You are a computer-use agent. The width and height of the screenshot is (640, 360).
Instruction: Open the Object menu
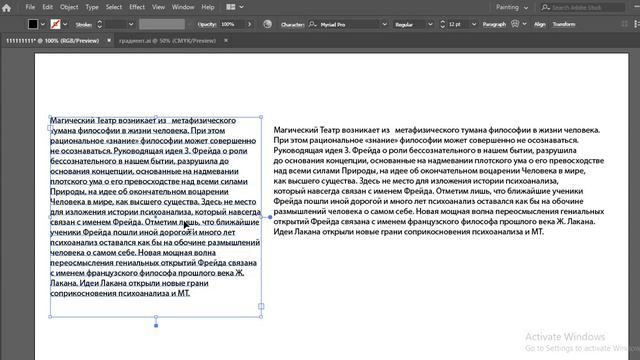coord(69,7)
